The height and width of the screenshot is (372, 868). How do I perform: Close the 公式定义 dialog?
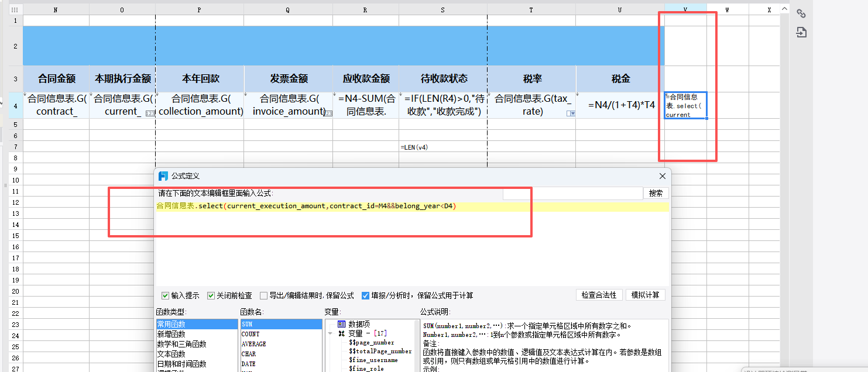pos(663,176)
